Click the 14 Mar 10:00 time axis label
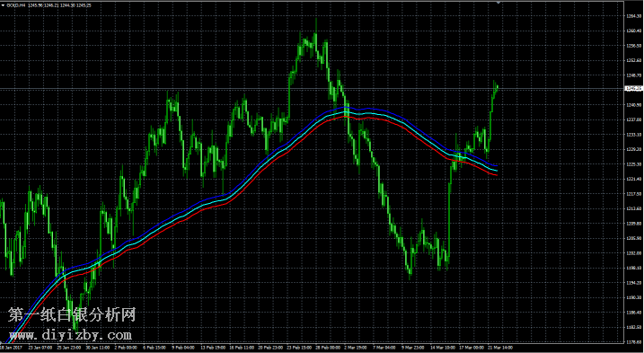644x353 pixels. [443, 348]
